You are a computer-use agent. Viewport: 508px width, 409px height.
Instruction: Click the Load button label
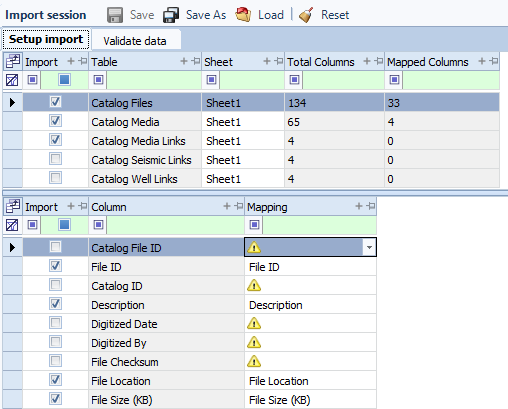pyautogui.click(x=271, y=15)
